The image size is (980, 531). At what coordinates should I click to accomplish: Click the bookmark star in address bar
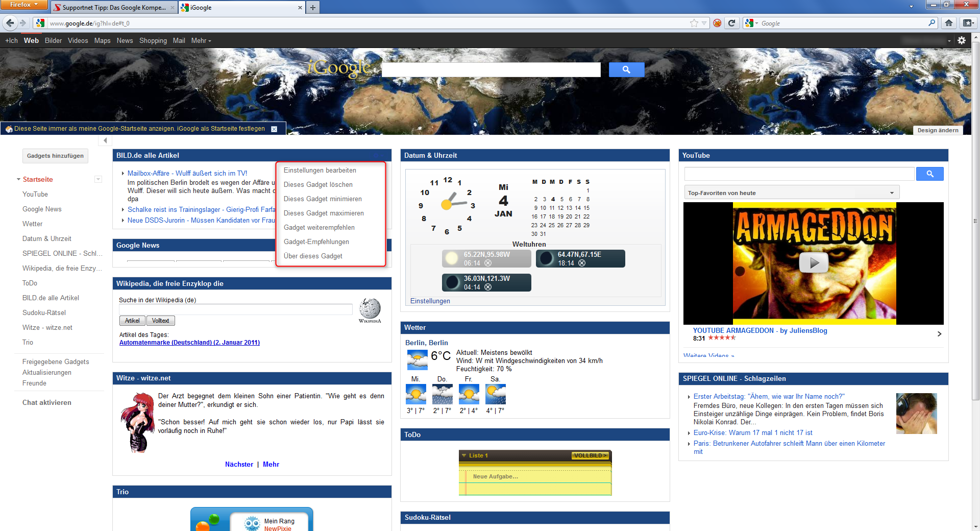[694, 23]
